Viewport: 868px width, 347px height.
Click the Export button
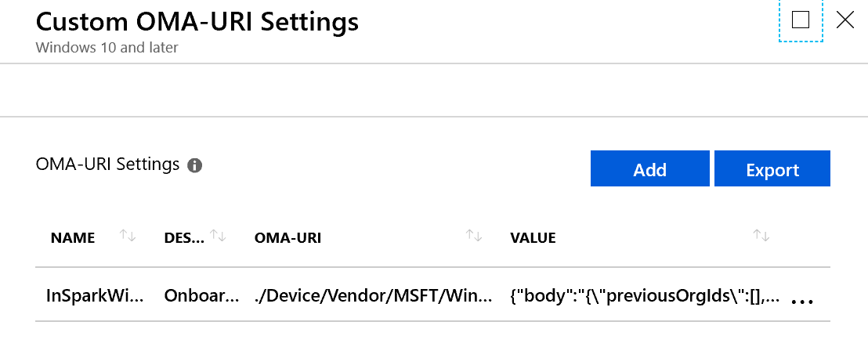click(772, 169)
